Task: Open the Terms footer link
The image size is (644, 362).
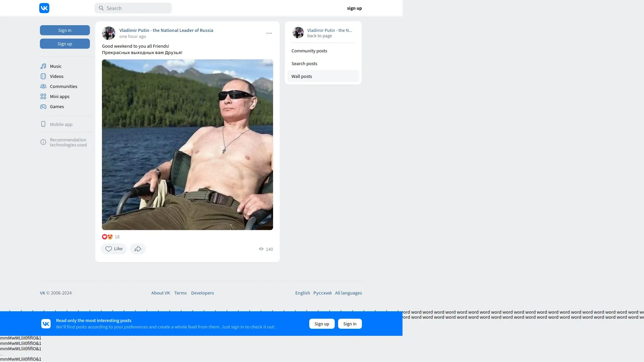Action: pos(180,293)
